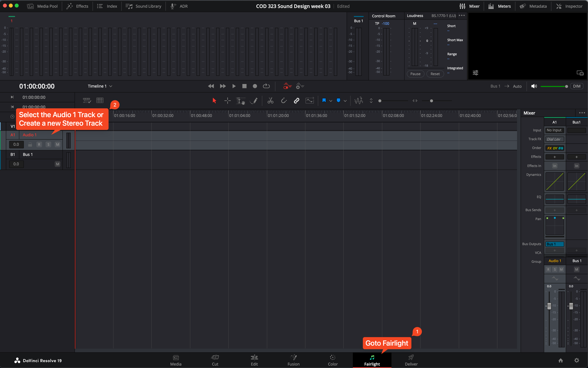This screenshot has height=368, width=588.
Task: Click the fast forward transport button
Action: [x=223, y=86]
